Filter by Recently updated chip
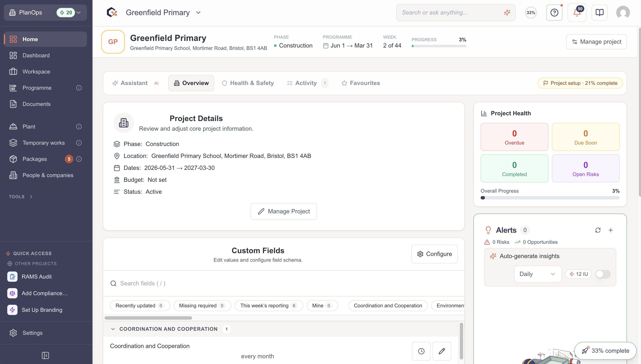The image size is (641, 364). [140, 306]
